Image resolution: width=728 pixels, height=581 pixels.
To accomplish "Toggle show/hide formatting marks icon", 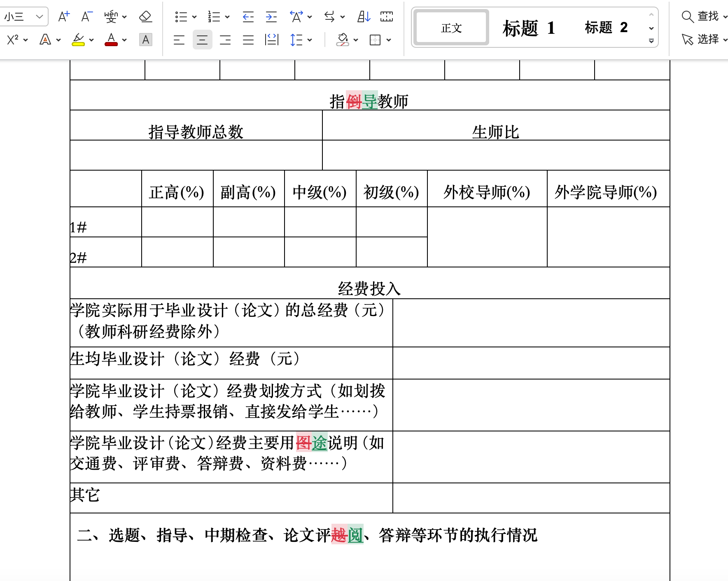I will pos(387,16).
